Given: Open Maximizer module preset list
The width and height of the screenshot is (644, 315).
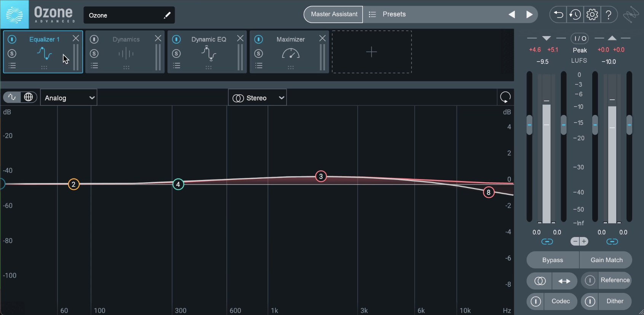Looking at the screenshot, I should (x=259, y=66).
